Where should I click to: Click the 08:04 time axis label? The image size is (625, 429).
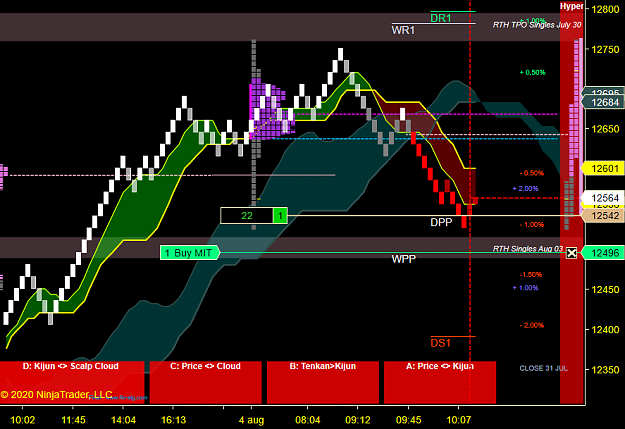click(x=307, y=420)
